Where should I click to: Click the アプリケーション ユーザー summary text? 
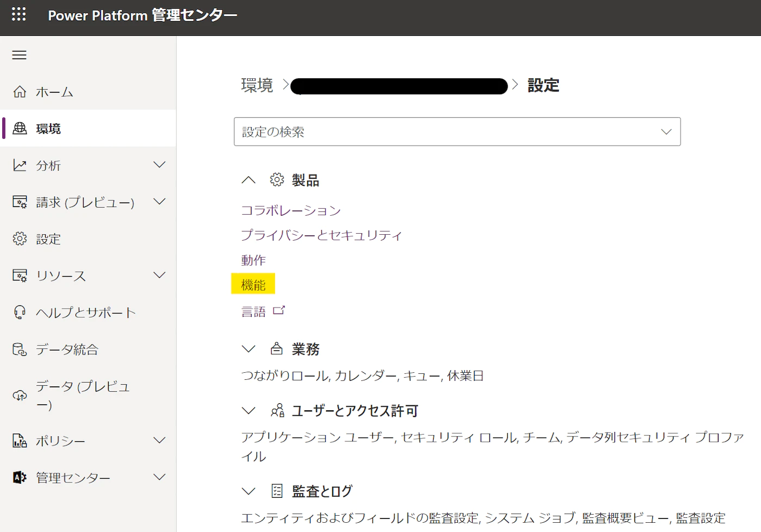(x=492, y=446)
